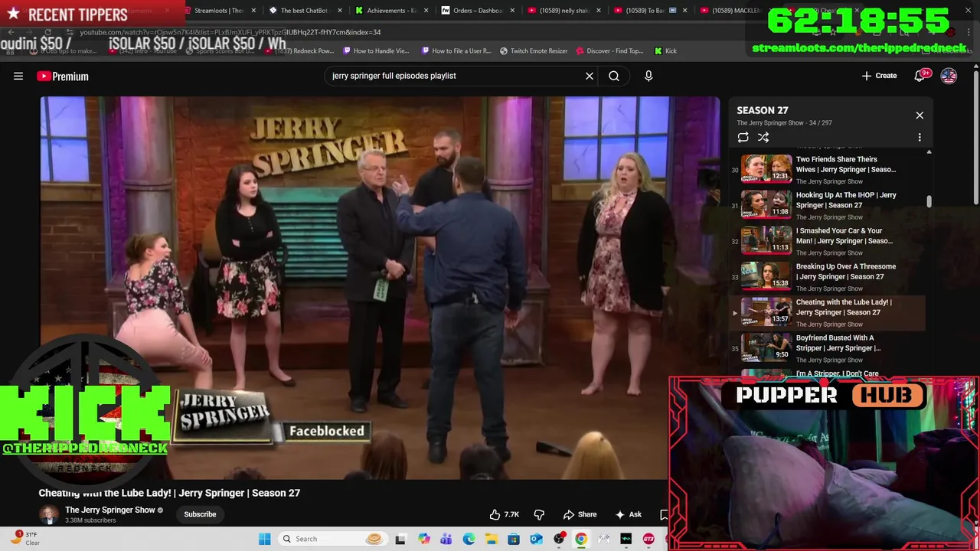Click the video player to pause
The height and width of the screenshot is (551, 980).
[380, 287]
